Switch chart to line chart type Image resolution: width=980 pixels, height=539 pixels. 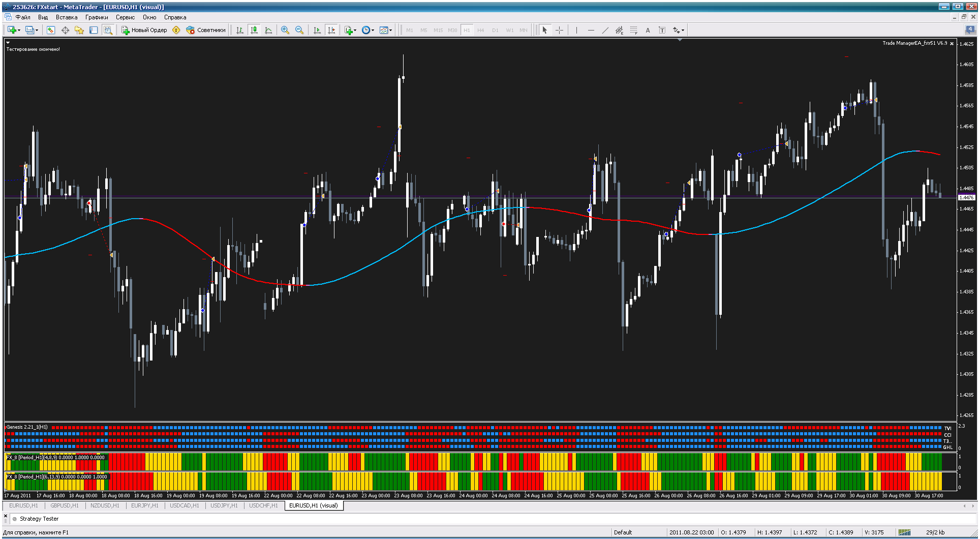click(268, 30)
